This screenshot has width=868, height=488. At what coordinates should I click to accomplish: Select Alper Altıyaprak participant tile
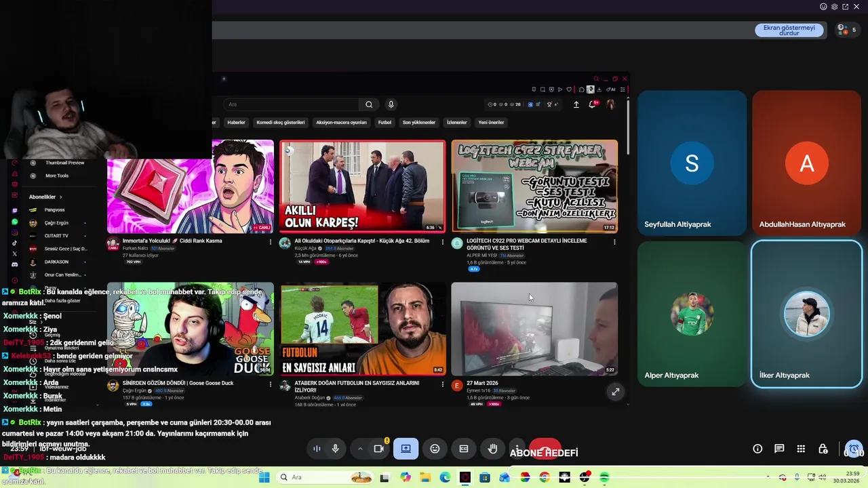692,314
